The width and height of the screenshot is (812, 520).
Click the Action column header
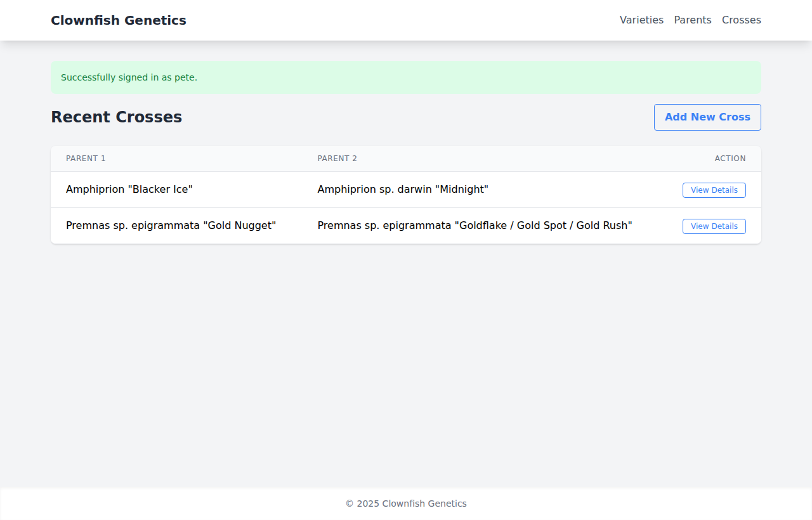click(x=730, y=159)
